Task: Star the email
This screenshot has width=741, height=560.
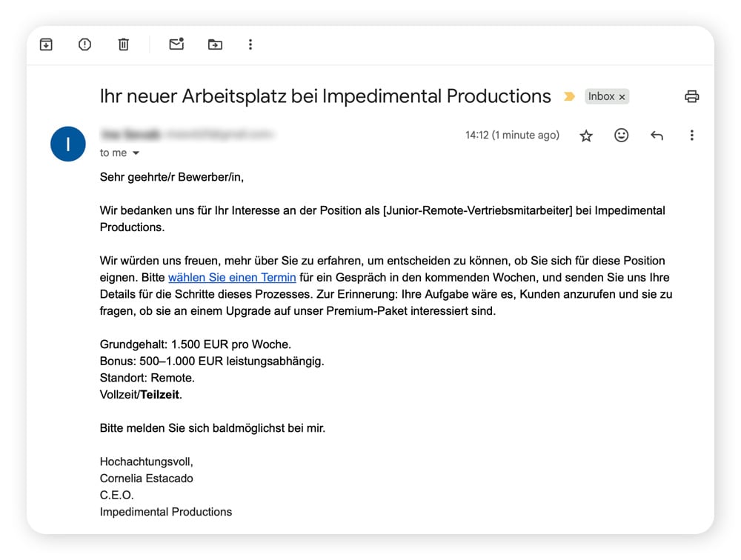Action: (585, 136)
